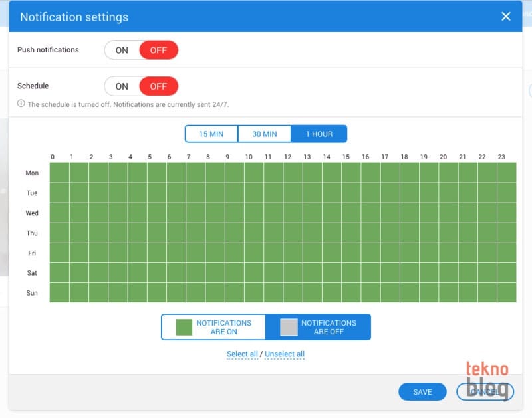This screenshot has width=532, height=418.
Task: Click the Wednesday hour 12 schedule cell
Action: tap(293, 213)
